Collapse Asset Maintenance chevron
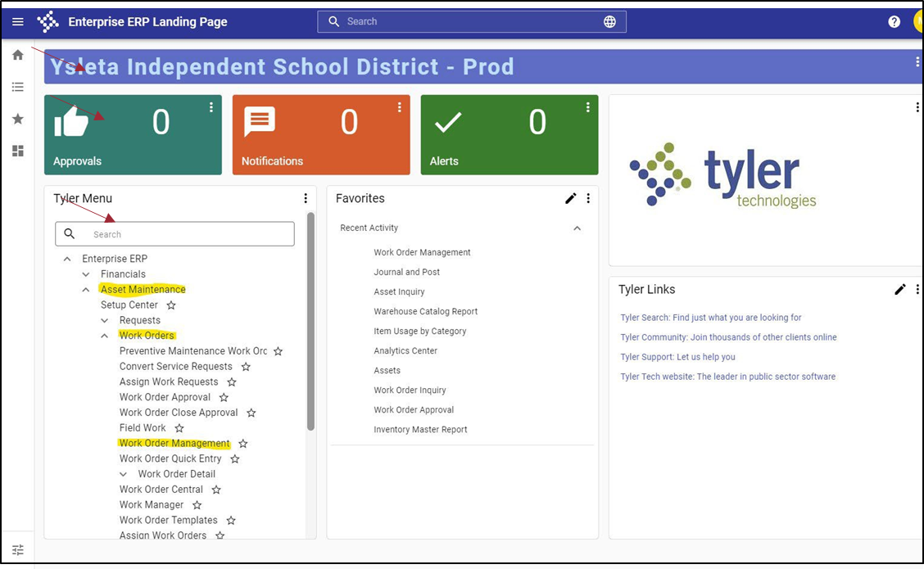Viewport: 924px width, 569px height. [x=86, y=289]
